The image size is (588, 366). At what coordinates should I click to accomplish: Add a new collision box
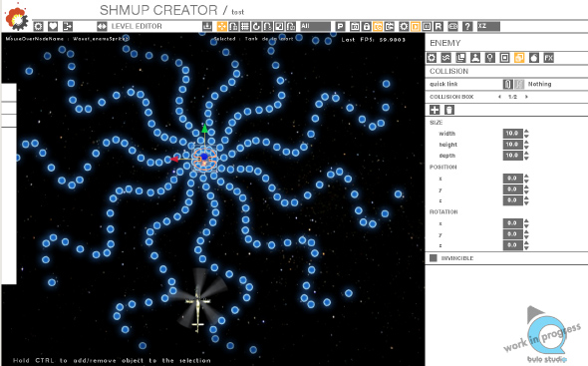point(435,110)
